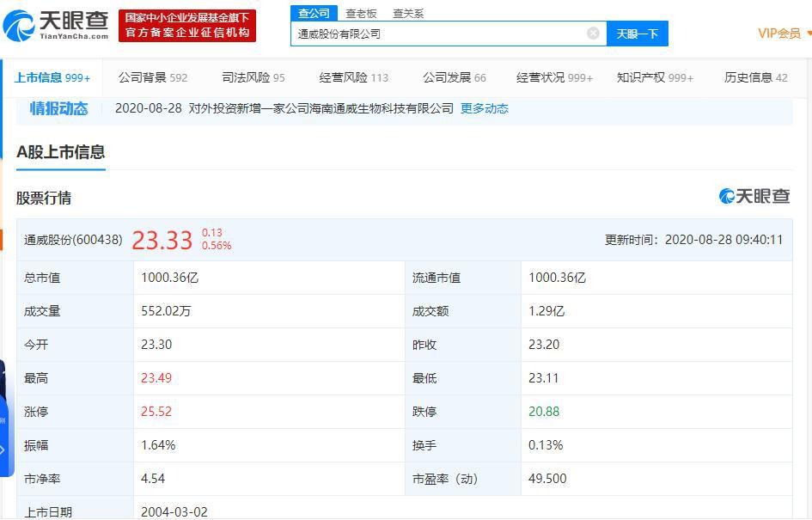Click the 更多动态 link
Screen dimensions: 812x520
pos(485,108)
